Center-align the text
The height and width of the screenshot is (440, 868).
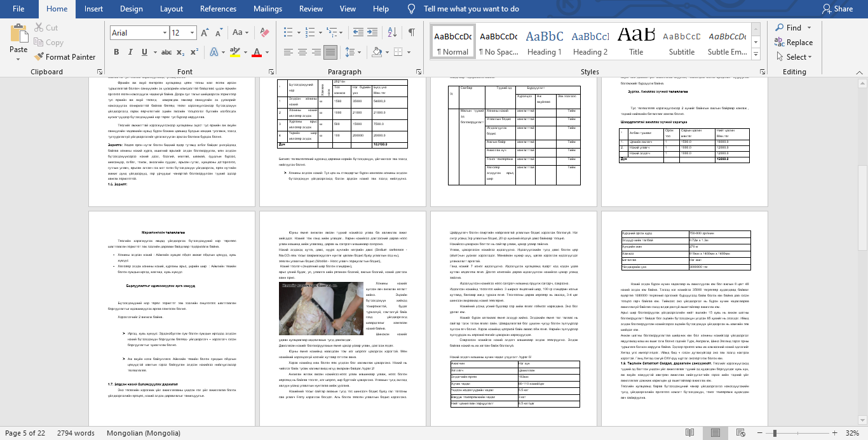pyautogui.click(x=302, y=52)
